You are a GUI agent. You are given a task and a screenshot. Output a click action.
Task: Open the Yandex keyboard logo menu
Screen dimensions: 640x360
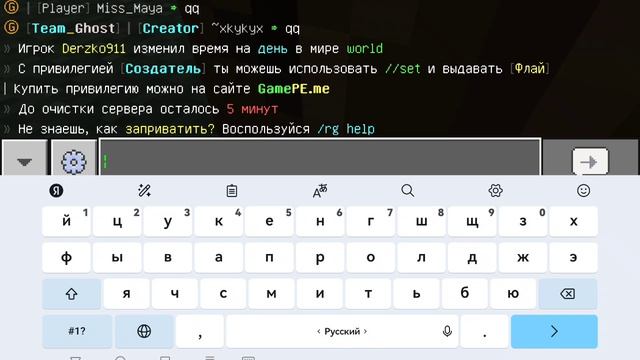click(x=56, y=191)
